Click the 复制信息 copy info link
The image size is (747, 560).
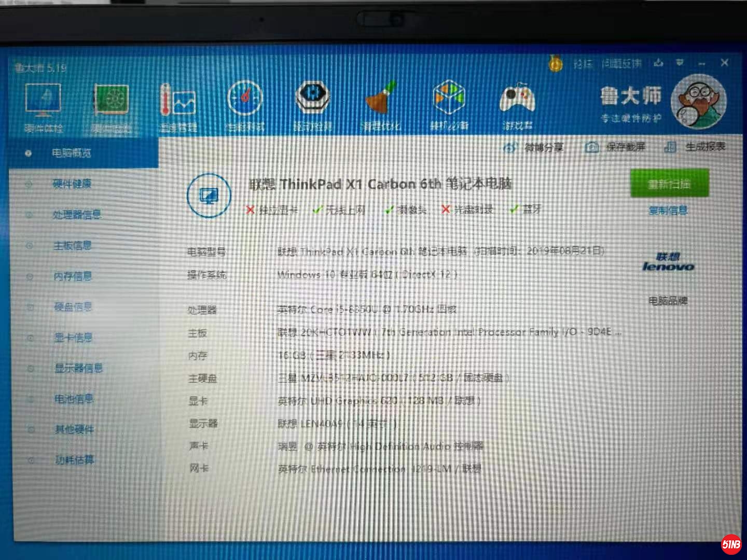point(668,211)
